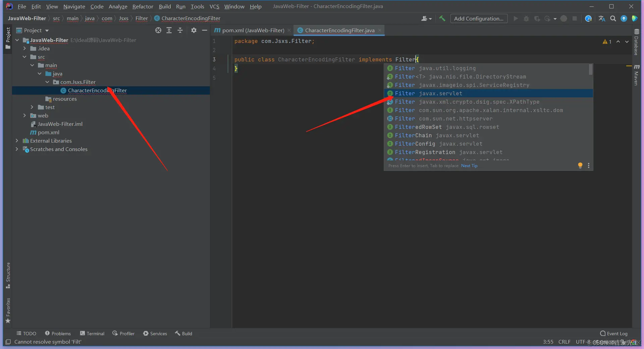Click the Collapse All icon in Project panel
The width and height of the screenshot is (644, 349).
(180, 30)
